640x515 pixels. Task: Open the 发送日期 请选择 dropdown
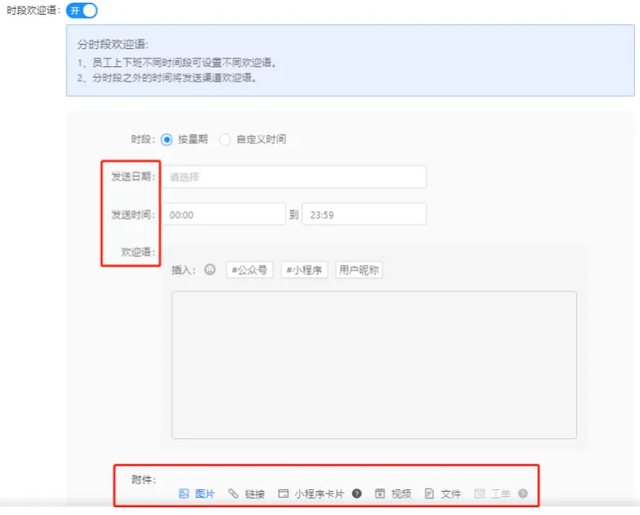pos(294,177)
